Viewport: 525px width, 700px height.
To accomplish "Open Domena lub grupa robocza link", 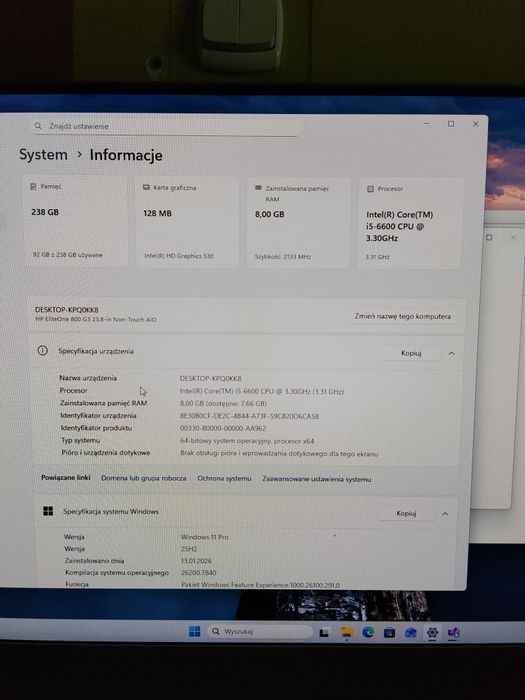I will point(143,478).
